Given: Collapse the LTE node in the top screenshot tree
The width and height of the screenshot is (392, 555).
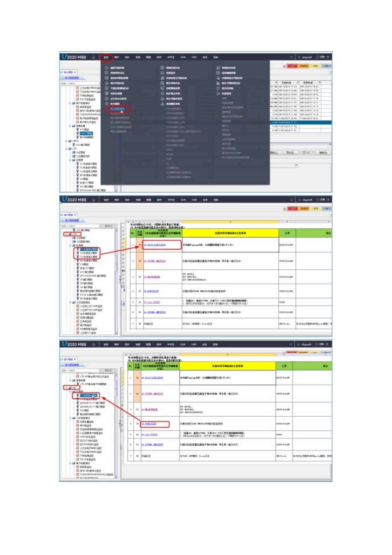Looking at the screenshot, I should pyautogui.click(x=66, y=149).
